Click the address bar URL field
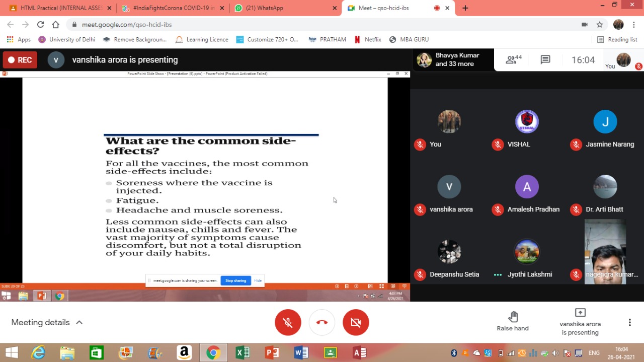 coord(302,25)
